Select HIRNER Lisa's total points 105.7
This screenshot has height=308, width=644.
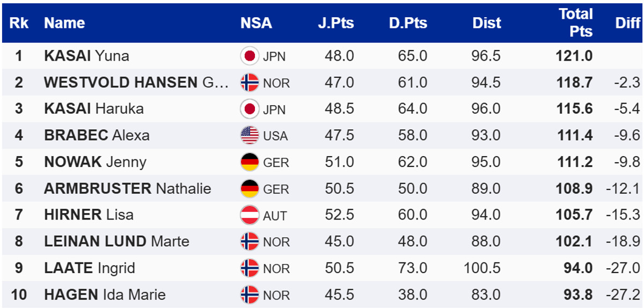tap(575, 215)
